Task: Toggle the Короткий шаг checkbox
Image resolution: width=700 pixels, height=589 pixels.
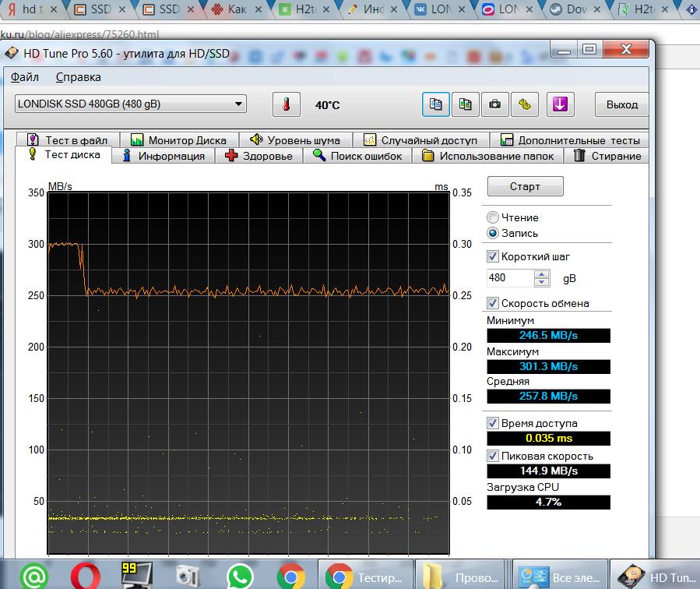Action: pos(492,256)
